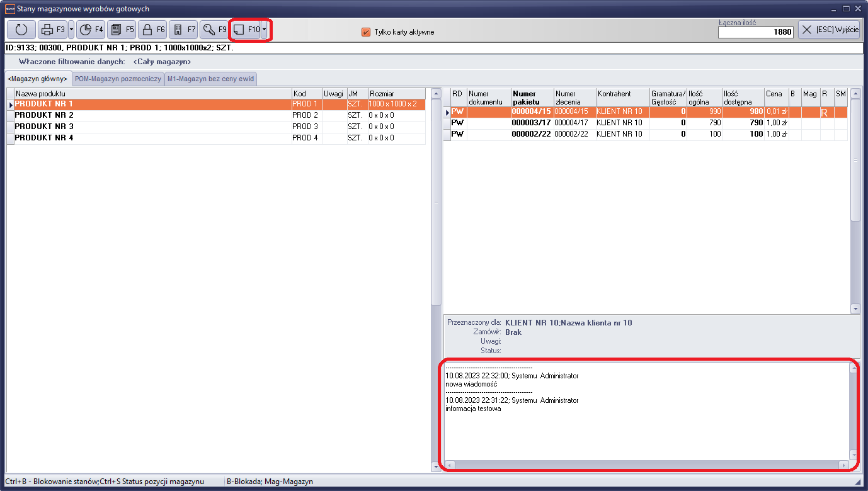Expand the F10 note dropdown arrow
This screenshot has width=868, height=491.
click(x=265, y=30)
